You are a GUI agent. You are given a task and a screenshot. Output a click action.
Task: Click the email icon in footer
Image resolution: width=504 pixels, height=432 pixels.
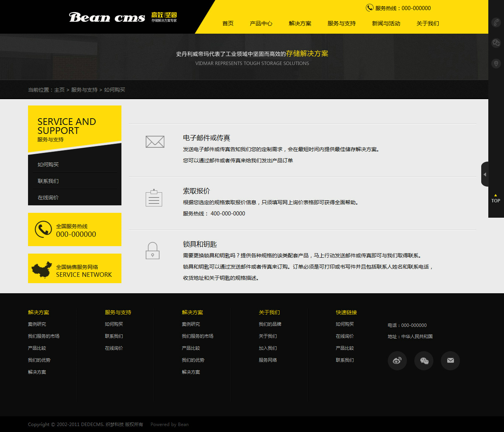point(451,361)
